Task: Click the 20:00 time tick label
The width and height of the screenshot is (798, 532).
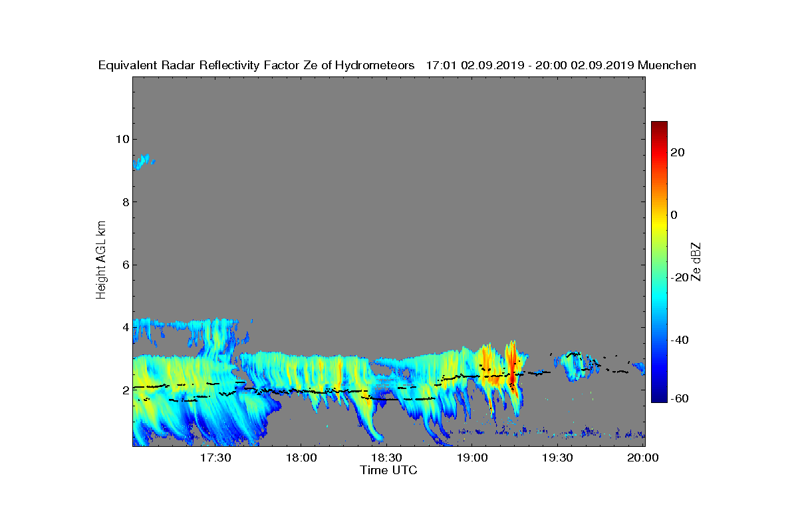Action: coord(643,458)
